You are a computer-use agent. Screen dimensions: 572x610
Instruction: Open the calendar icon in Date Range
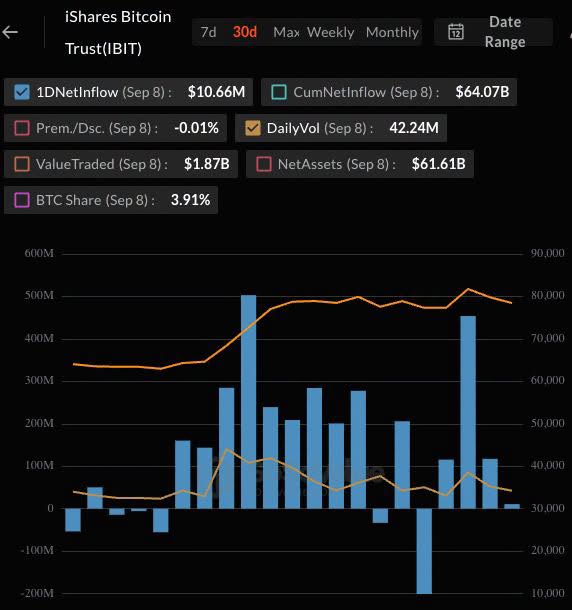coord(456,32)
